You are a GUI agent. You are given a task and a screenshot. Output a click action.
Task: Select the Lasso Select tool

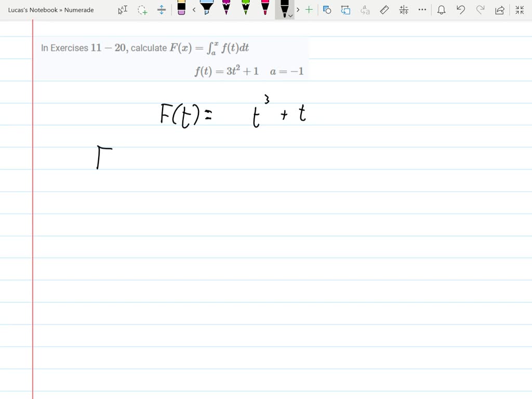(142, 9)
